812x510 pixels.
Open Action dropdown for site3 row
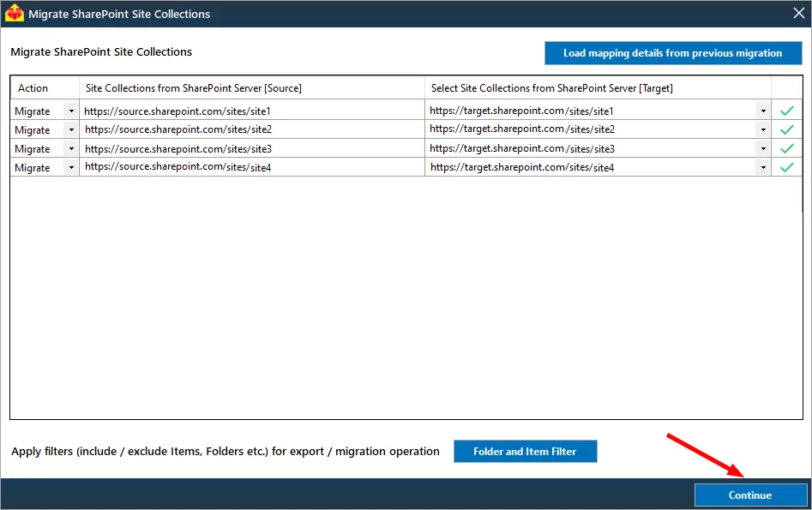[x=71, y=148]
